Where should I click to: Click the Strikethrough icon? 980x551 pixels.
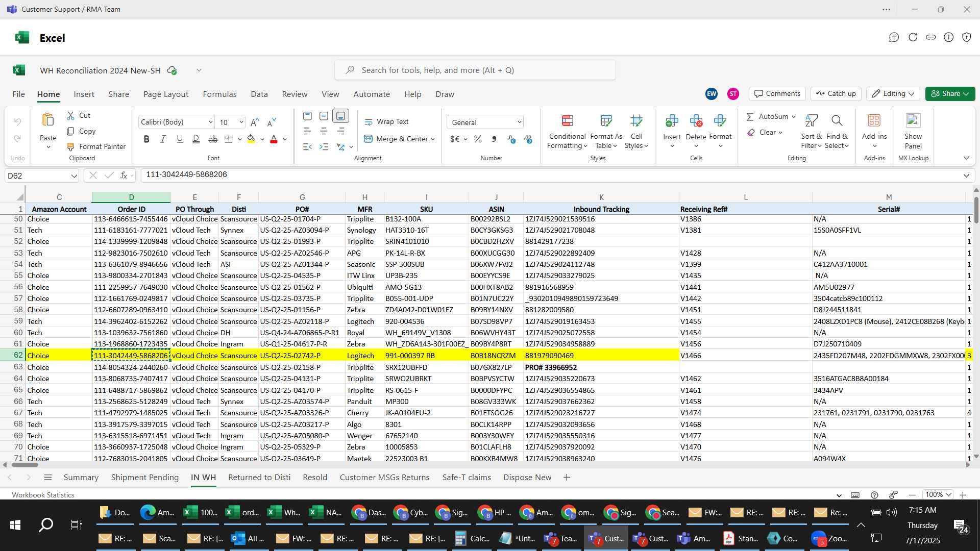[x=213, y=139]
